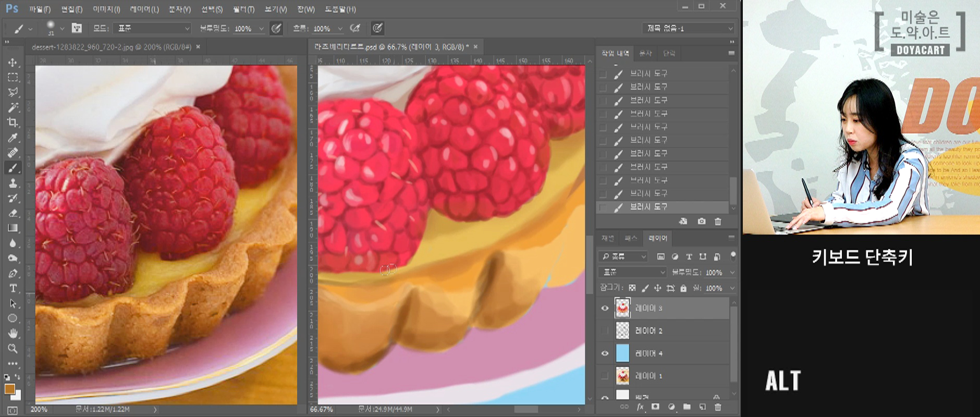Viewport: 980px width, 417px height.
Task: Toggle lock transparent pixels
Action: click(x=632, y=288)
